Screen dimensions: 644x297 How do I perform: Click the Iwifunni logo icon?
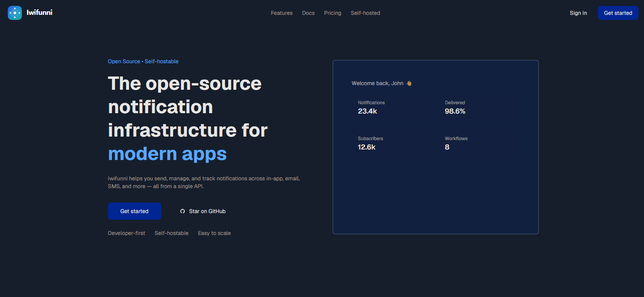tap(15, 13)
